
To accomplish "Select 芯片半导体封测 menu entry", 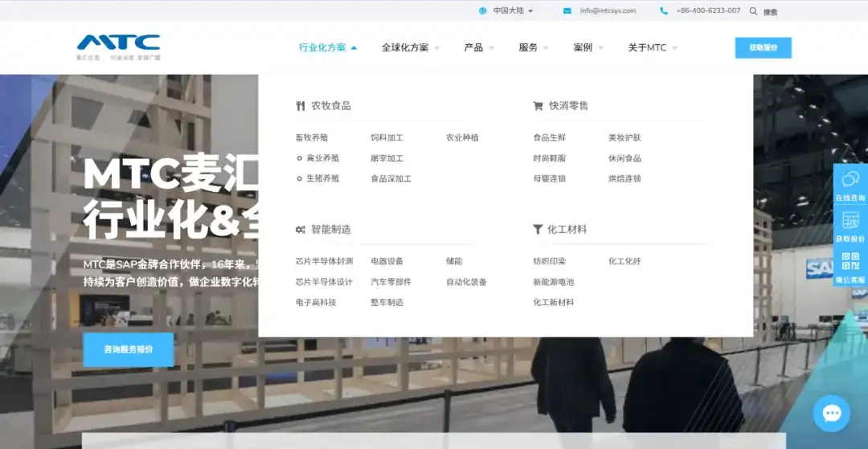I will [324, 261].
